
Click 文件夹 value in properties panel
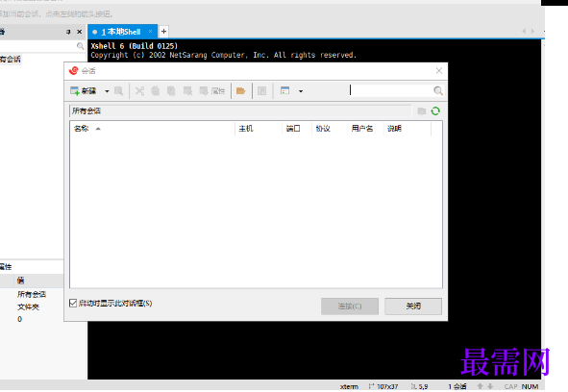click(28, 306)
